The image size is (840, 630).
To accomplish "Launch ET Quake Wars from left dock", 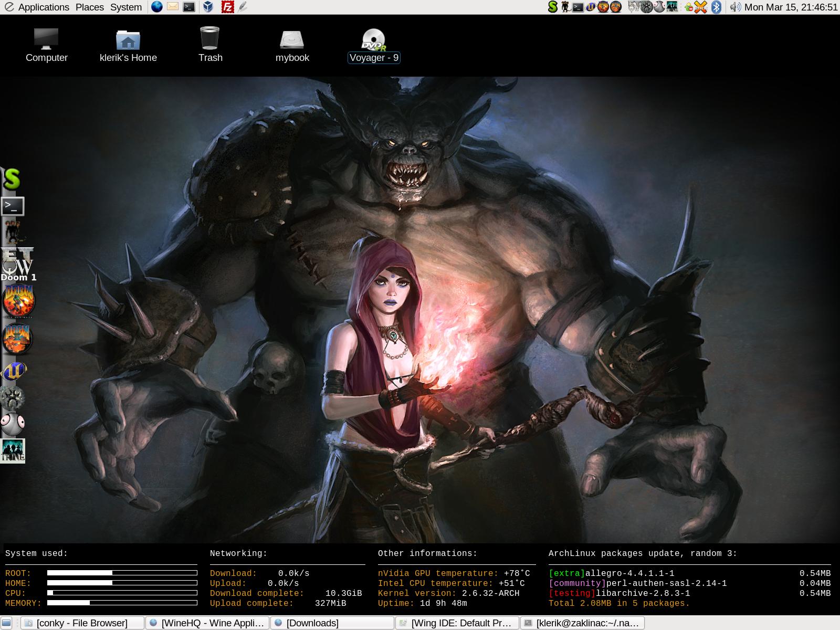I will point(17,260).
